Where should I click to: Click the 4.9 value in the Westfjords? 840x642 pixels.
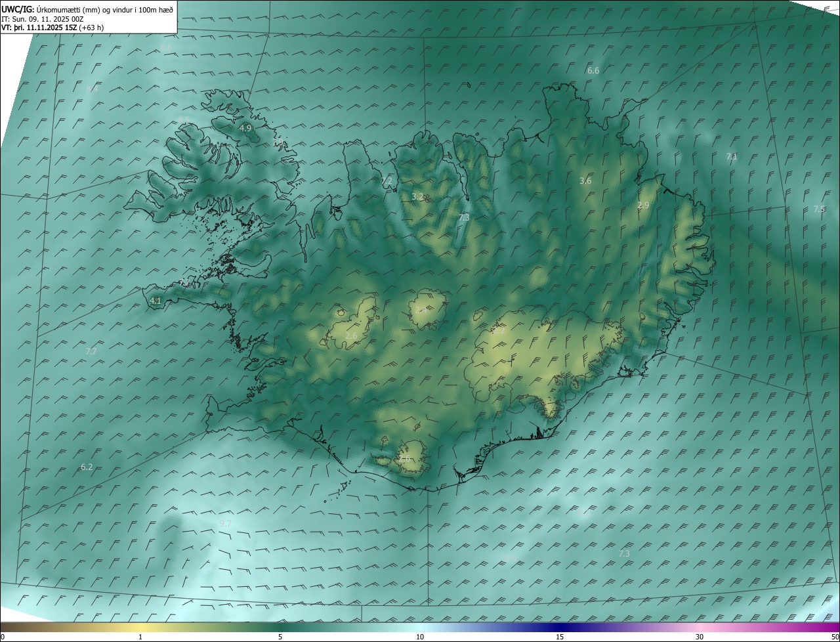click(245, 128)
